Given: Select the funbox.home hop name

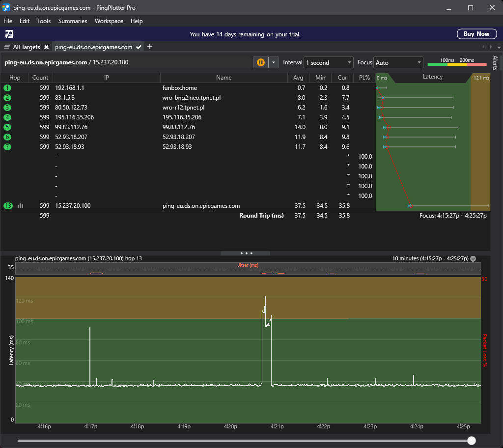Looking at the screenshot, I should 180,88.
